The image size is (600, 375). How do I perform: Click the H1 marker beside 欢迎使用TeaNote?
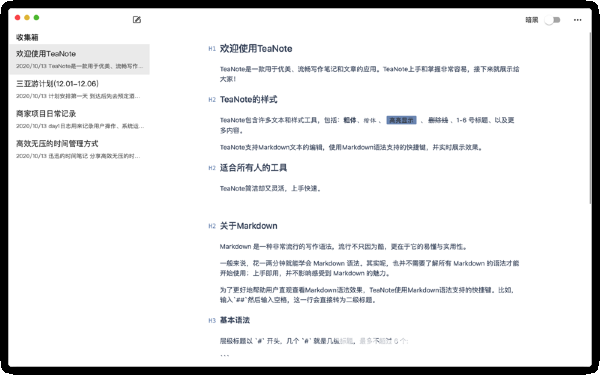pyautogui.click(x=212, y=49)
